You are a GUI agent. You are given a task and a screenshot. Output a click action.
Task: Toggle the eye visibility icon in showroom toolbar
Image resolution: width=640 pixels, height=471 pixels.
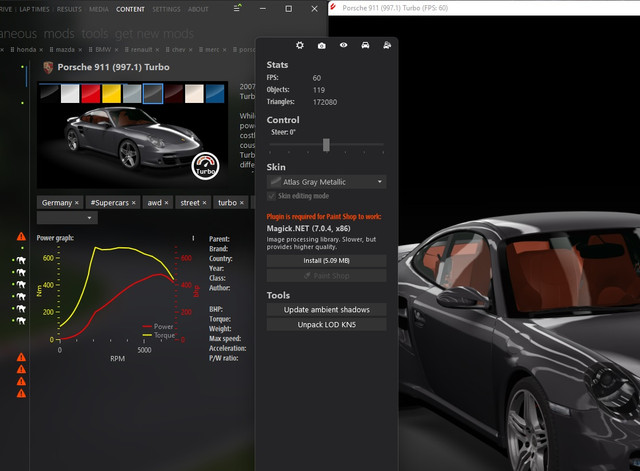coord(344,45)
